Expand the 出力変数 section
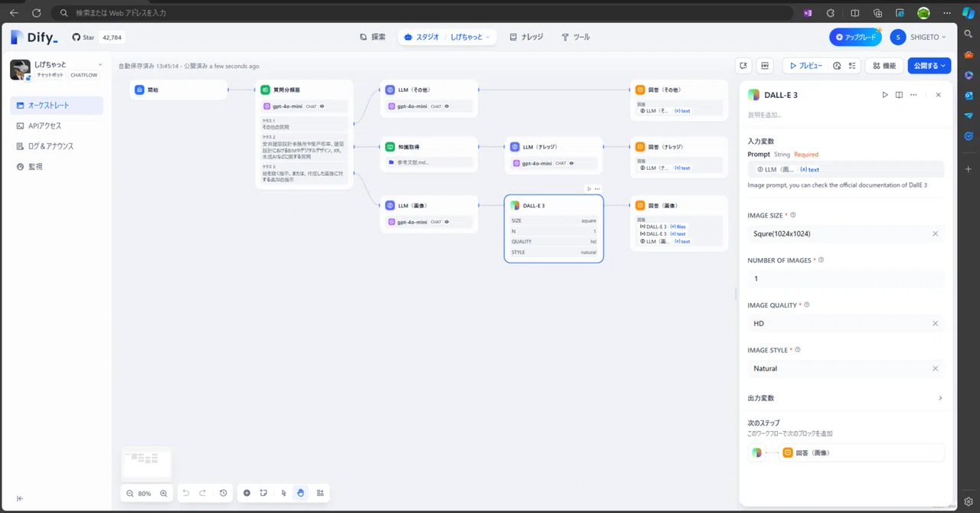 (x=845, y=398)
